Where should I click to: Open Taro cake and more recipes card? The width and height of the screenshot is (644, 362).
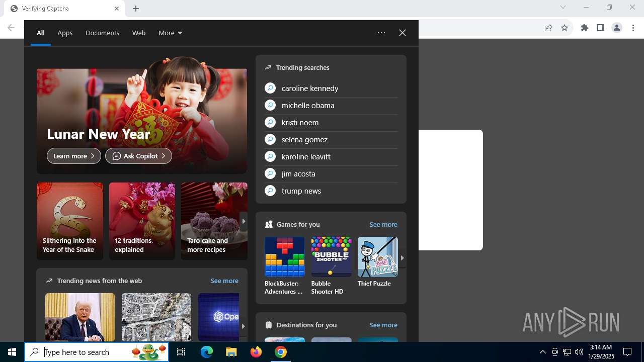pos(214,221)
